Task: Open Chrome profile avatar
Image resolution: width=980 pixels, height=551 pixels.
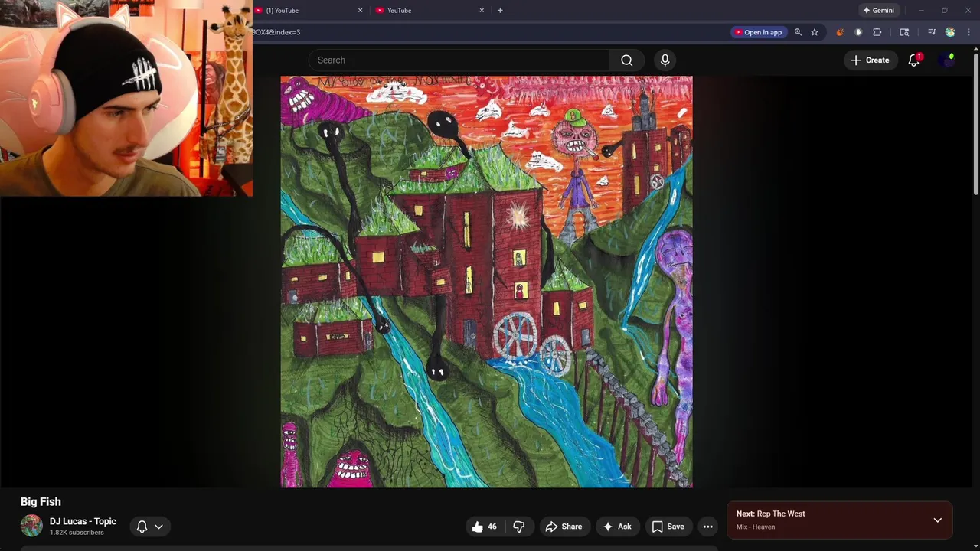Action: (x=950, y=32)
